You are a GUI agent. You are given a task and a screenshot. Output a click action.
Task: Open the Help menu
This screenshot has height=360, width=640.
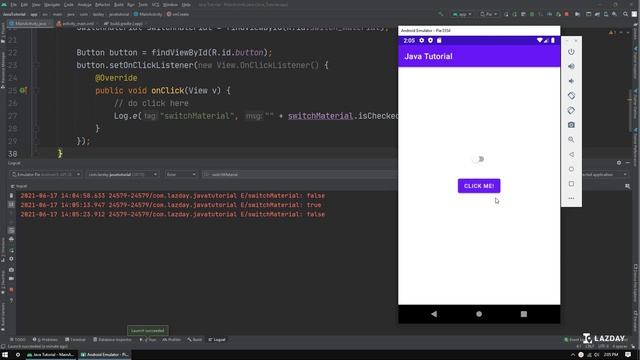click(186, 5)
